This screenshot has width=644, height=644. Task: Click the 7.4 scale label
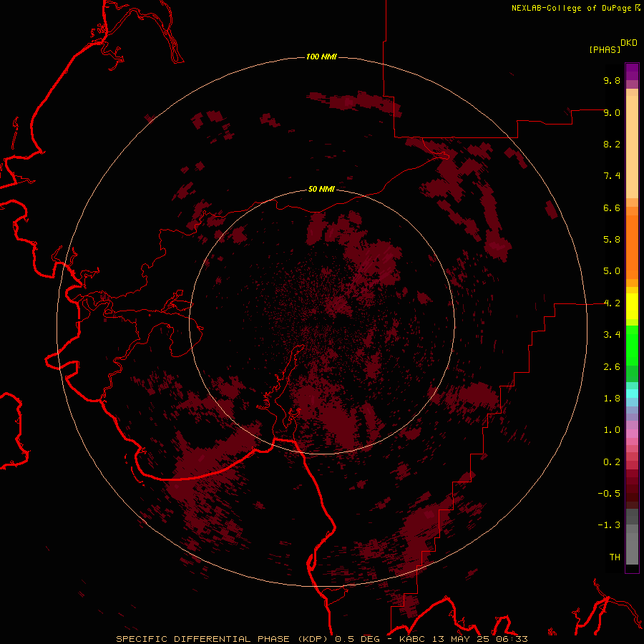(x=612, y=176)
